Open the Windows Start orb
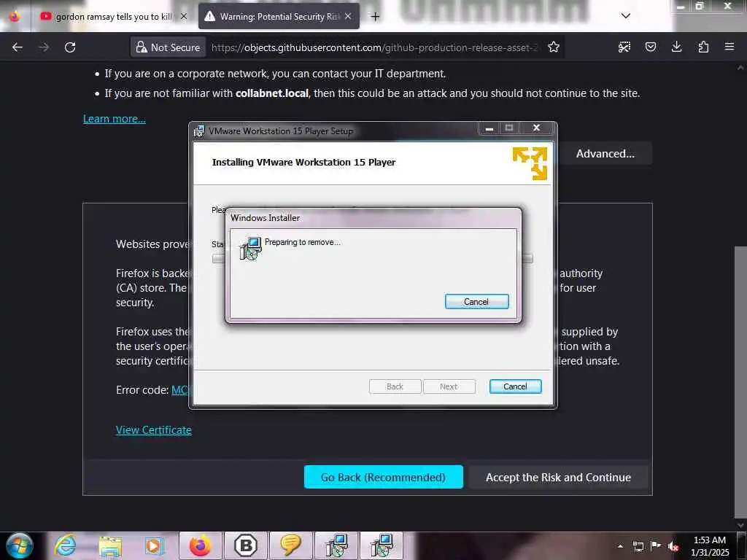Image resolution: width=747 pixels, height=560 pixels. click(x=19, y=545)
